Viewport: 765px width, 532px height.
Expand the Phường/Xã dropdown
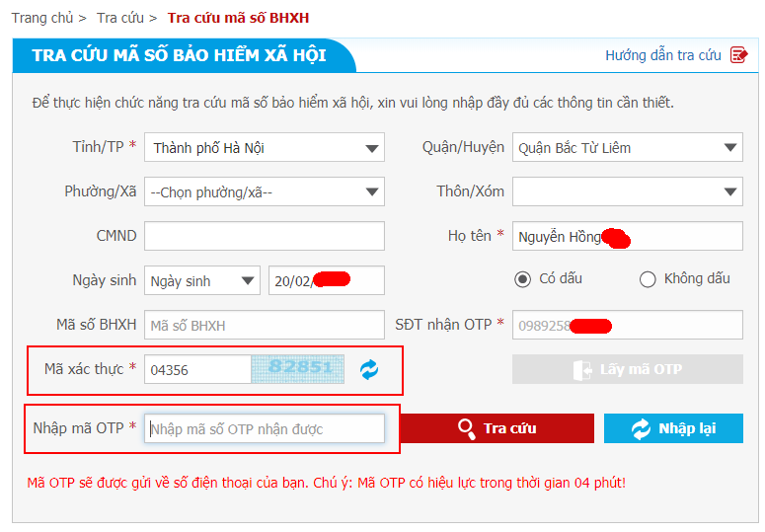coord(264,191)
